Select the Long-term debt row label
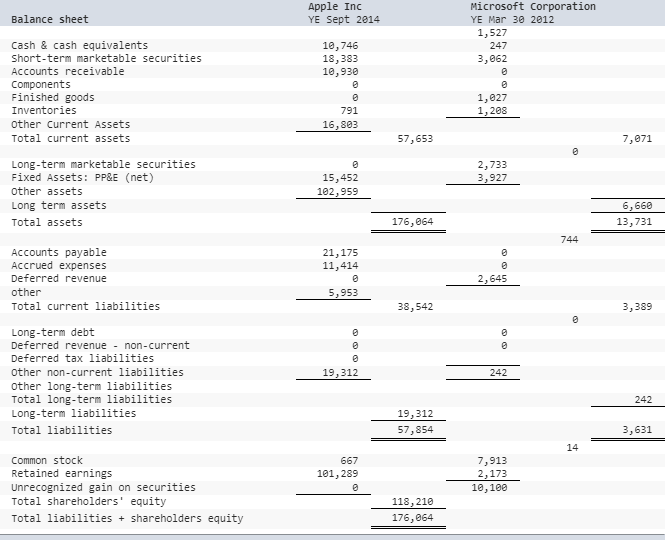This screenshot has height=540, width=672. point(52,332)
